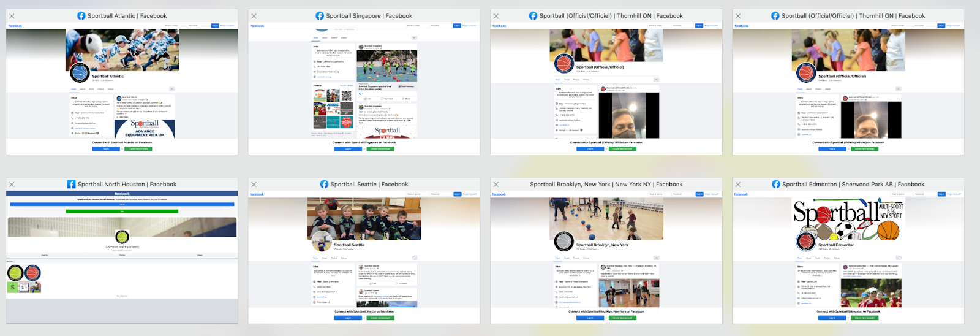Image resolution: width=980 pixels, height=336 pixels.
Task: Close the Sportball Brooklyn, New York tab
Action: coord(496,185)
